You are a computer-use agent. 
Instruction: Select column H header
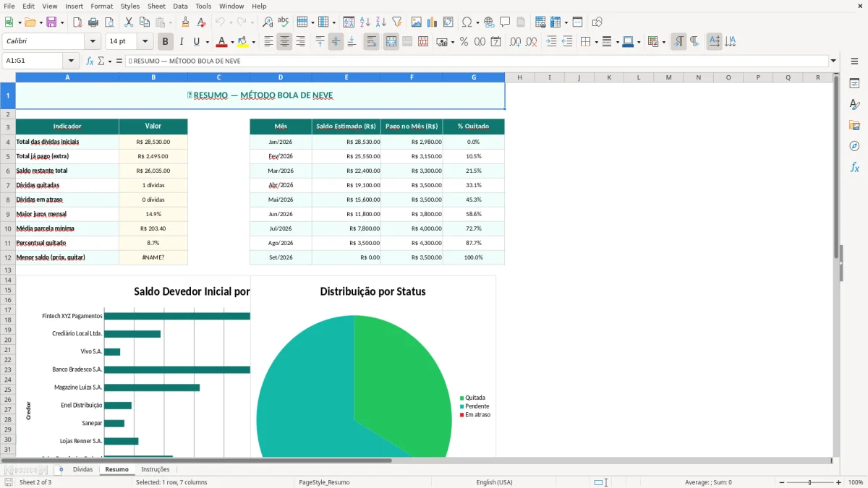click(519, 77)
